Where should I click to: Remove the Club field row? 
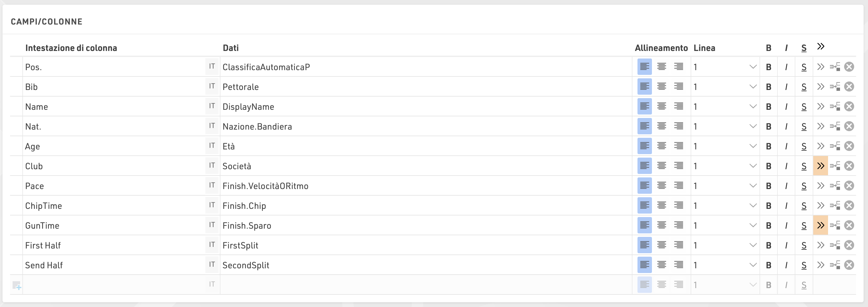pos(849,166)
